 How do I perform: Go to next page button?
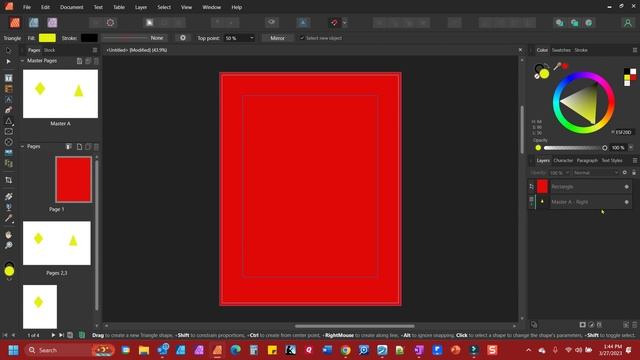(x=53, y=335)
